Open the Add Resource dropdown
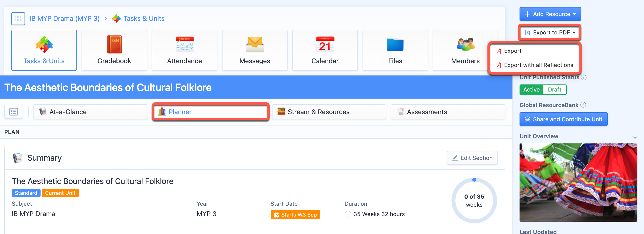This screenshot has height=234, width=644. (x=550, y=14)
